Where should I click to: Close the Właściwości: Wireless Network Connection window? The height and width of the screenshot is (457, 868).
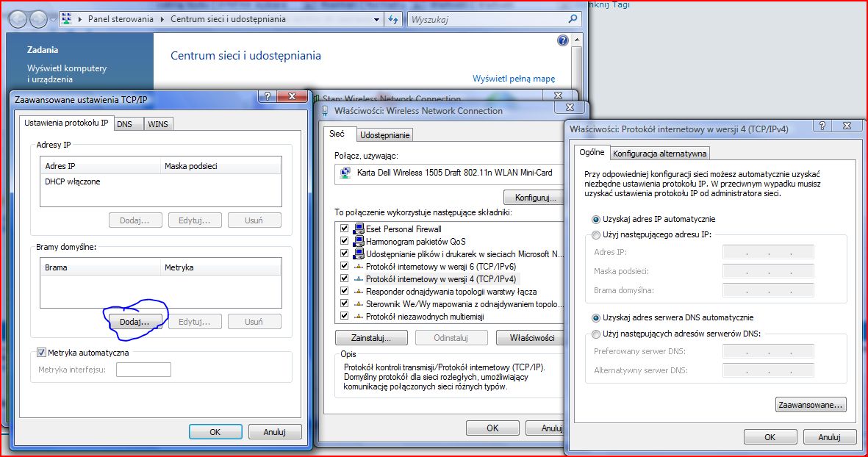tap(570, 107)
